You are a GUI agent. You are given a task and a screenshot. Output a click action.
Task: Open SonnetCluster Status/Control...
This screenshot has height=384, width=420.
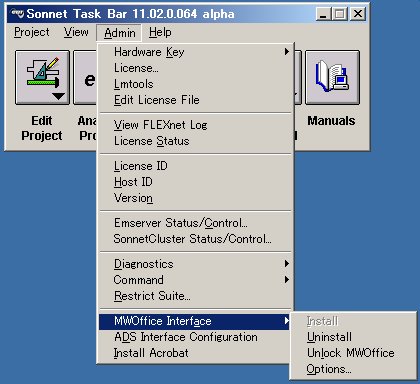tap(195, 239)
